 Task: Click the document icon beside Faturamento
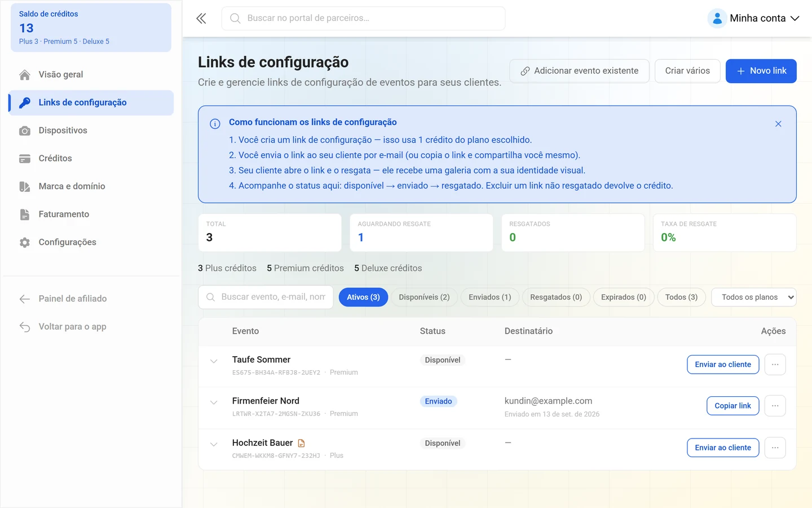click(x=25, y=214)
